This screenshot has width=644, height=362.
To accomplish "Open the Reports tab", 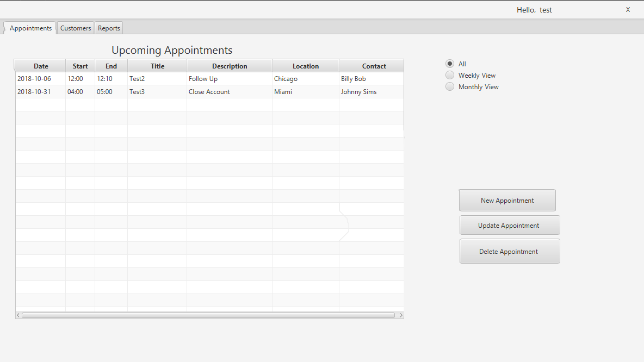I will [x=108, y=28].
